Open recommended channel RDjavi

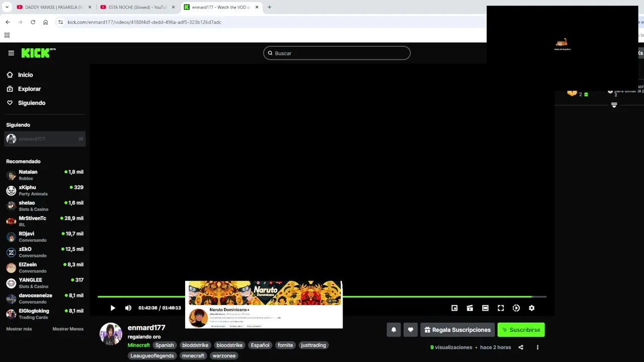(x=45, y=237)
